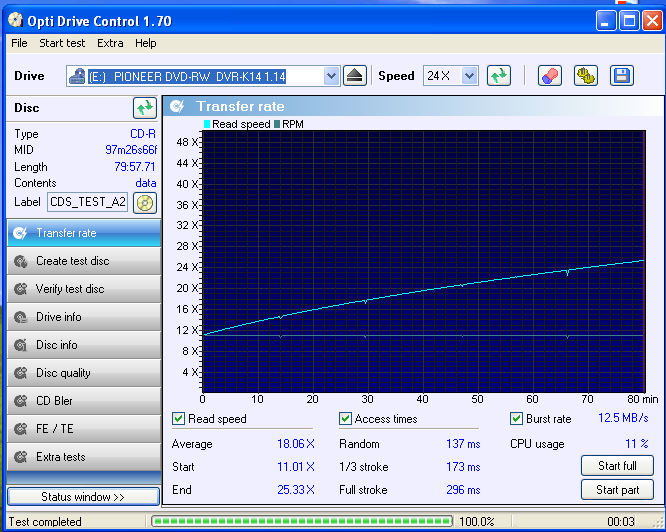Maximize the Opti Drive Control window
The width and height of the screenshot is (666, 532).
point(629,20)
